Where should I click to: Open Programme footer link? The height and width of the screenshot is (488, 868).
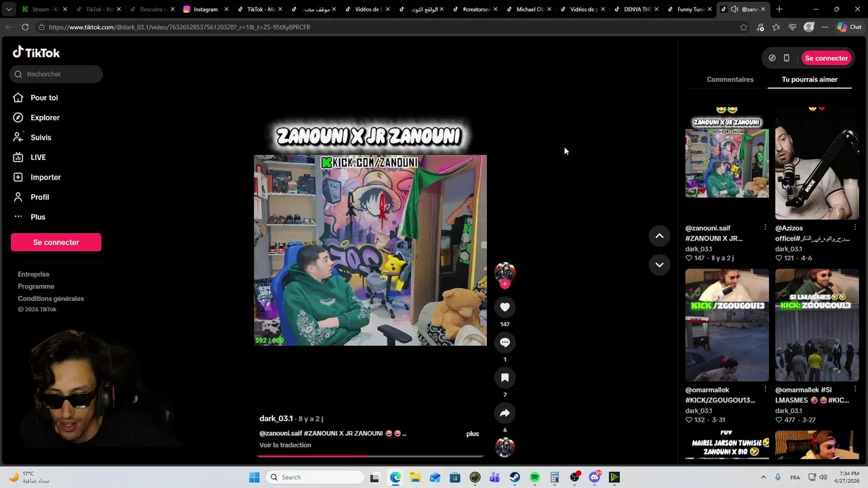36,287
